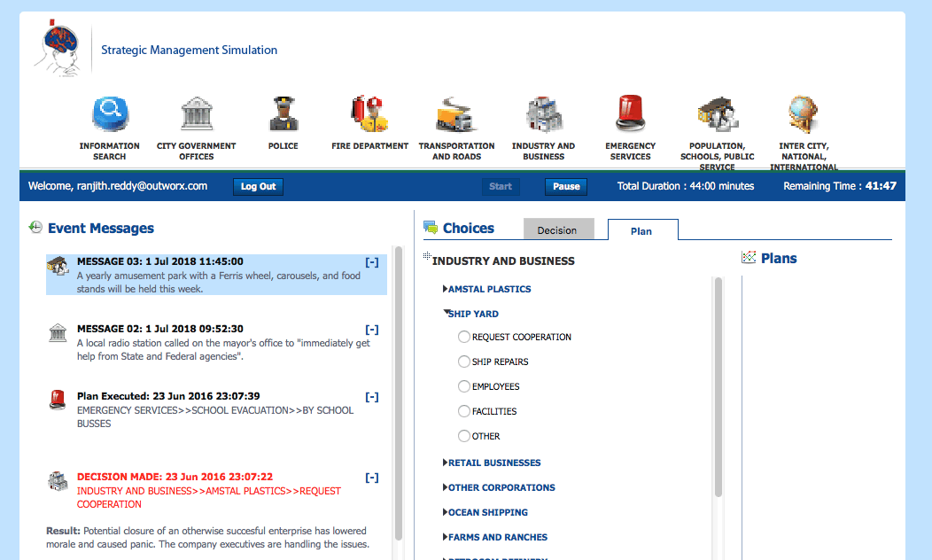
Task: Open the Information Search icon
Action: click(111, 113)
